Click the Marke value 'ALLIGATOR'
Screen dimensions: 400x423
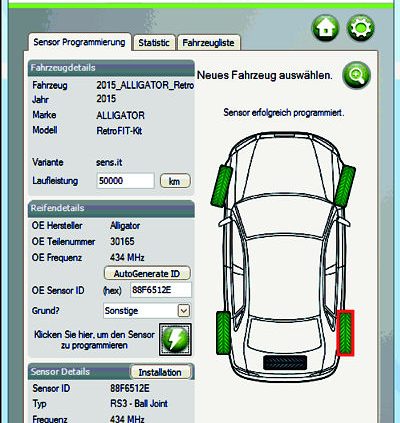point(120,116)
